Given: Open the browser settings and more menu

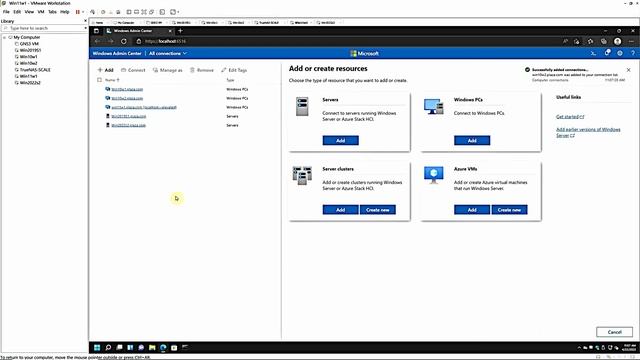Looking at the screenshot, I should 631,41.
